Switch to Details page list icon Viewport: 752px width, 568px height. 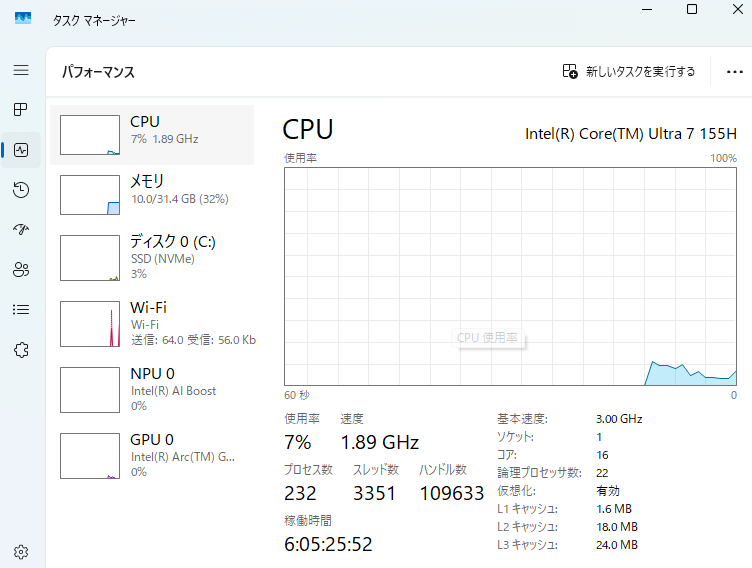pos(21,309)
